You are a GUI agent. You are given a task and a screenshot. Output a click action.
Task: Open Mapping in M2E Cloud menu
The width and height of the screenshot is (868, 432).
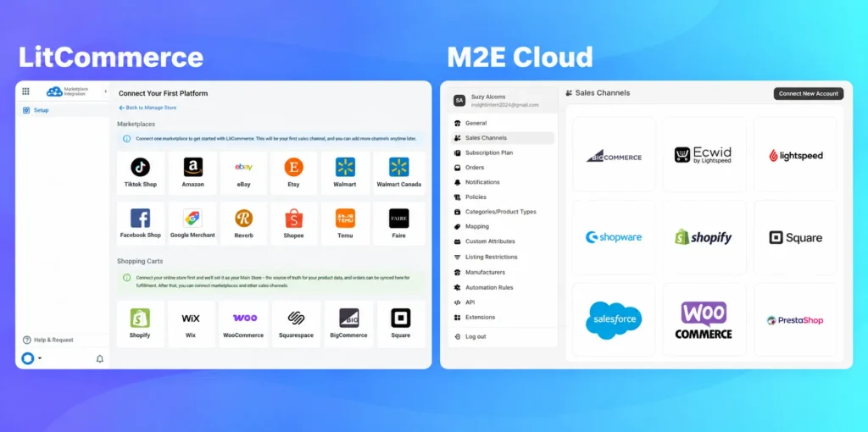(x=503, y=226)
